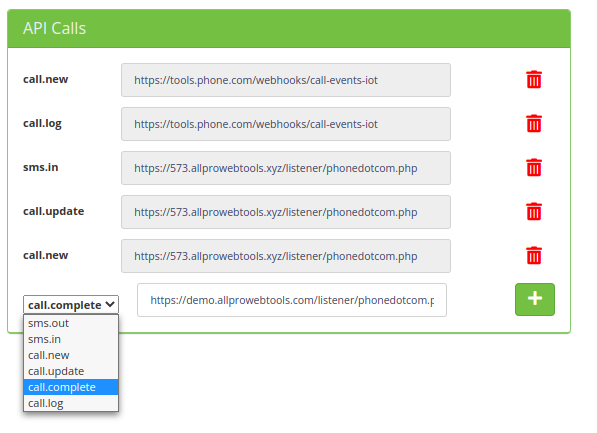Open the call.complete event type dropdown

(71, 305)
